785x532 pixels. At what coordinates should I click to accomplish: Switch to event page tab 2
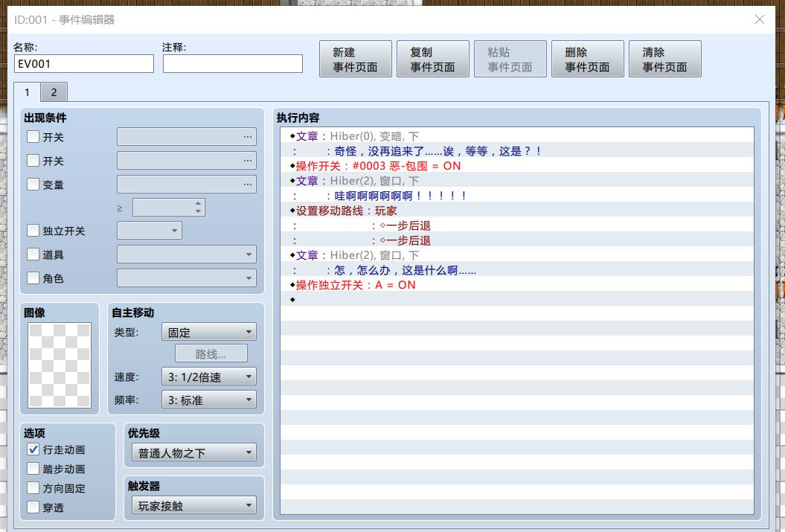54,92
